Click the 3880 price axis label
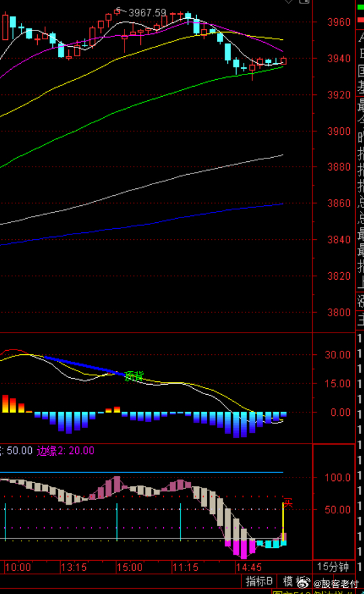364x594 pixels. [x=339, y=167]
